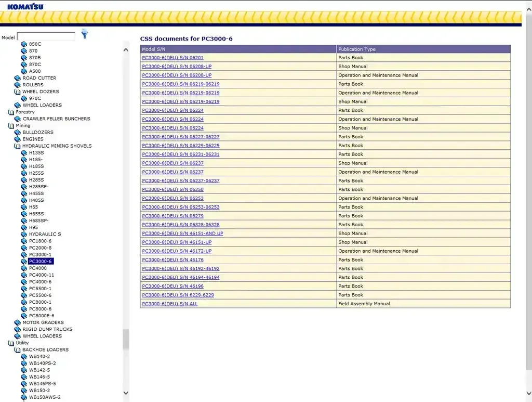Click the book icon beside RIGID DUMP TRUCKS

(18, 329)
